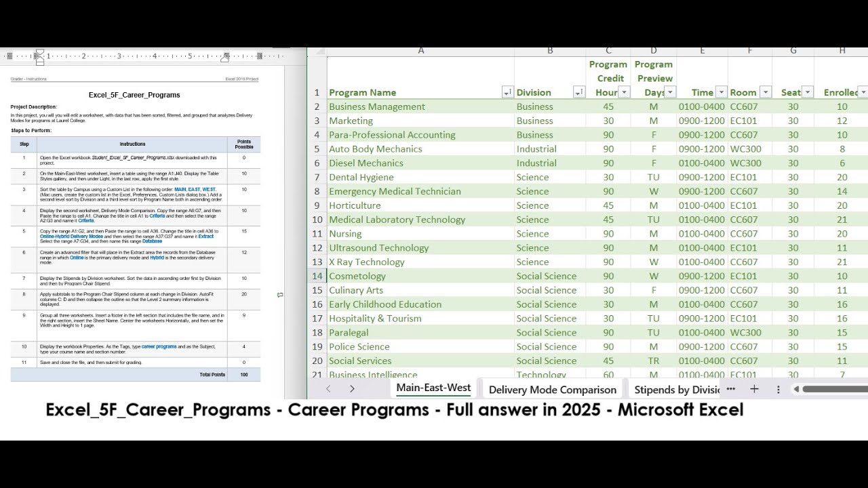Show more sheet tabs via the ellipsis
The width and height of the screenshot is (868, 488).
click(x=731, y=389)
